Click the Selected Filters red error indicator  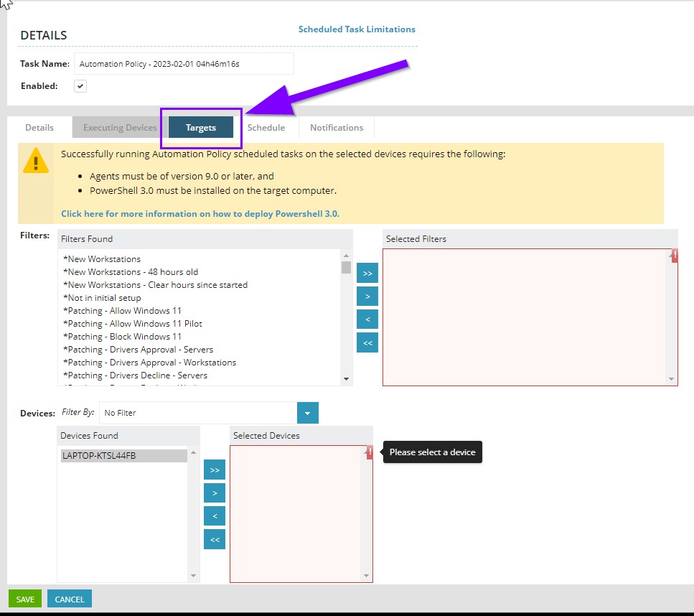pyautogui.click(x=675, y=256)
